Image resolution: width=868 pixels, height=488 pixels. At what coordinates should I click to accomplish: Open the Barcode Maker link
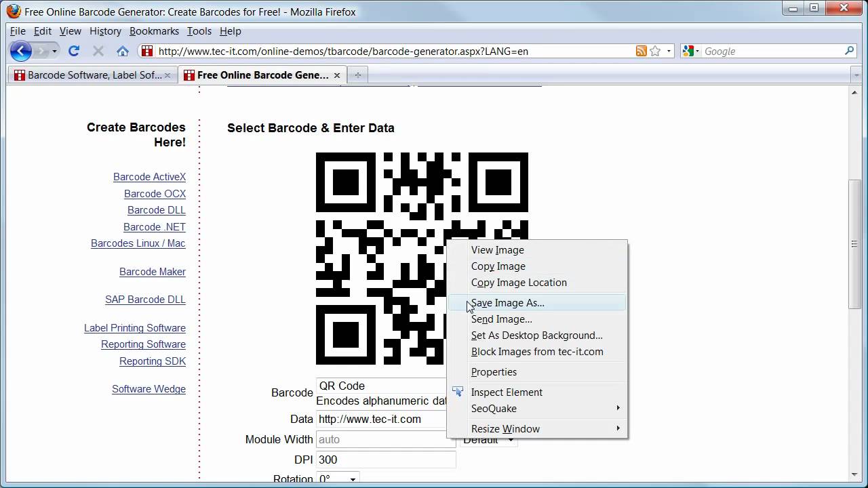[153, 272]
